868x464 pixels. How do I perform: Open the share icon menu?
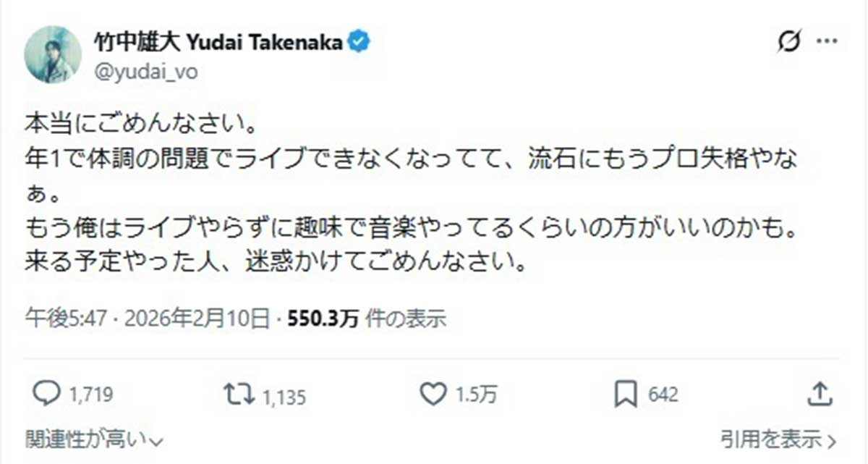click(818, 394)
